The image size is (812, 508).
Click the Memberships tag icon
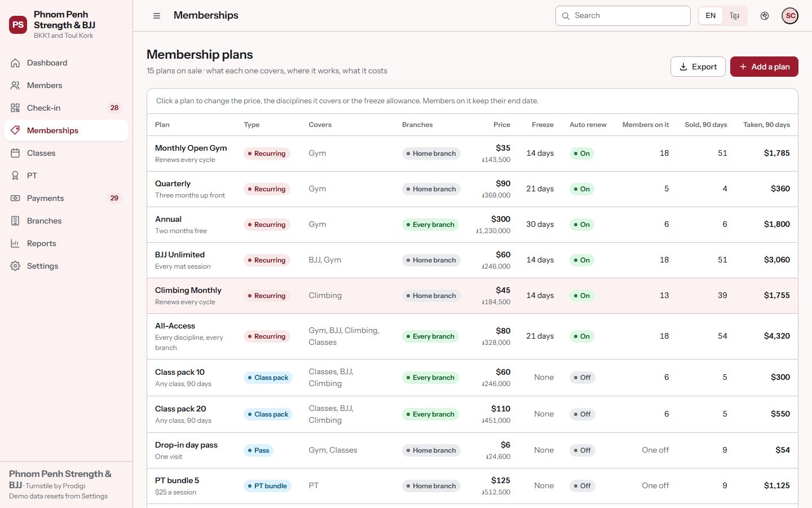(15, 130)
